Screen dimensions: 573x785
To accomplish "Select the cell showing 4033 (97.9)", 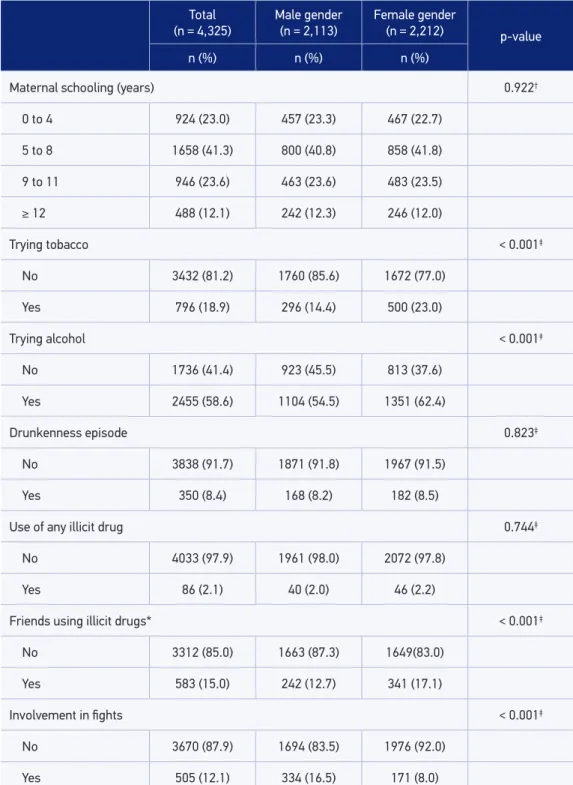I will 202,558.
